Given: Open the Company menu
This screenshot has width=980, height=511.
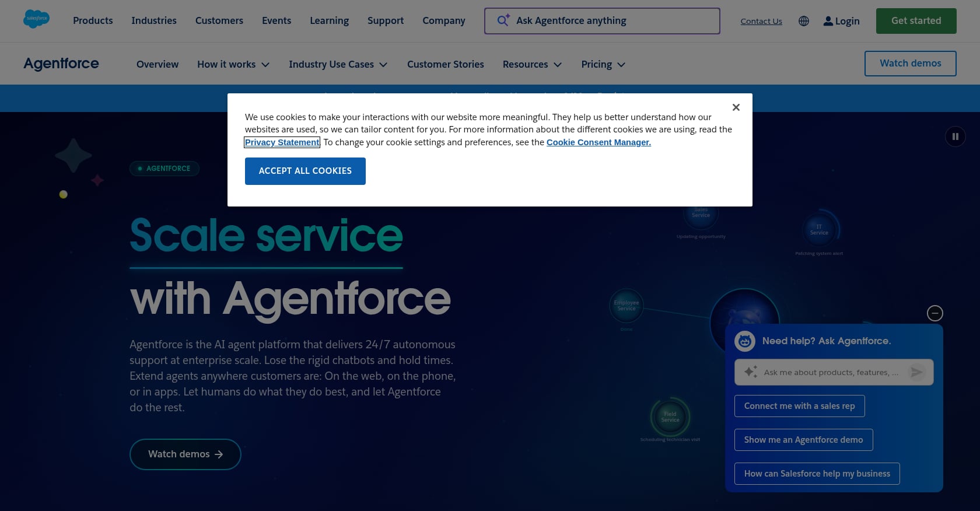Looking at the screenshot, I should [444, 20].
